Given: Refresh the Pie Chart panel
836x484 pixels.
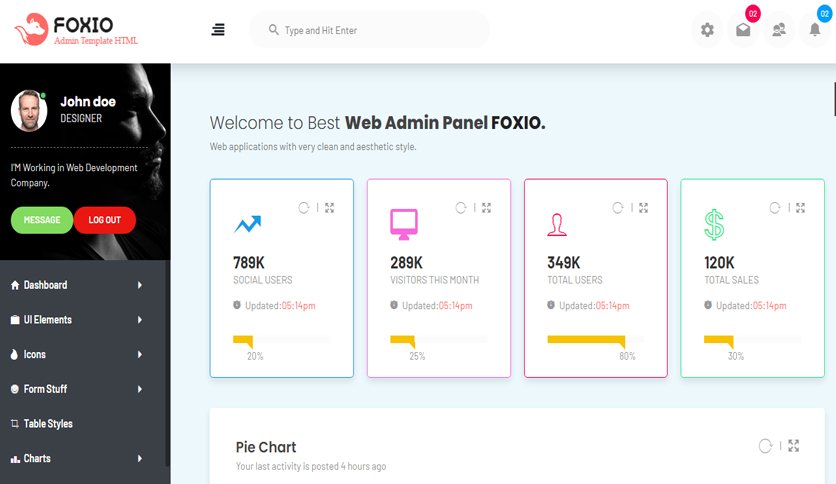Looking at the screenshot, I should (766, 446).
